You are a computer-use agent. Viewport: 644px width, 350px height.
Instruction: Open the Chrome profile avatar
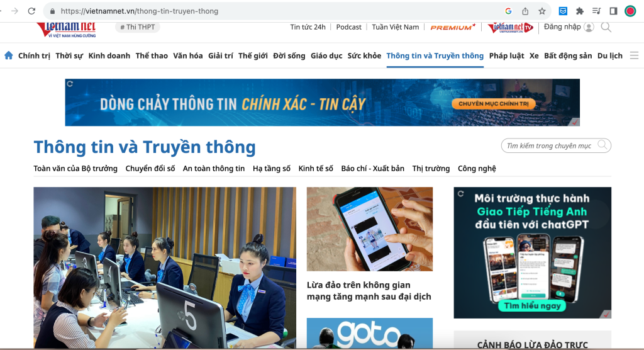coord(630,11)
